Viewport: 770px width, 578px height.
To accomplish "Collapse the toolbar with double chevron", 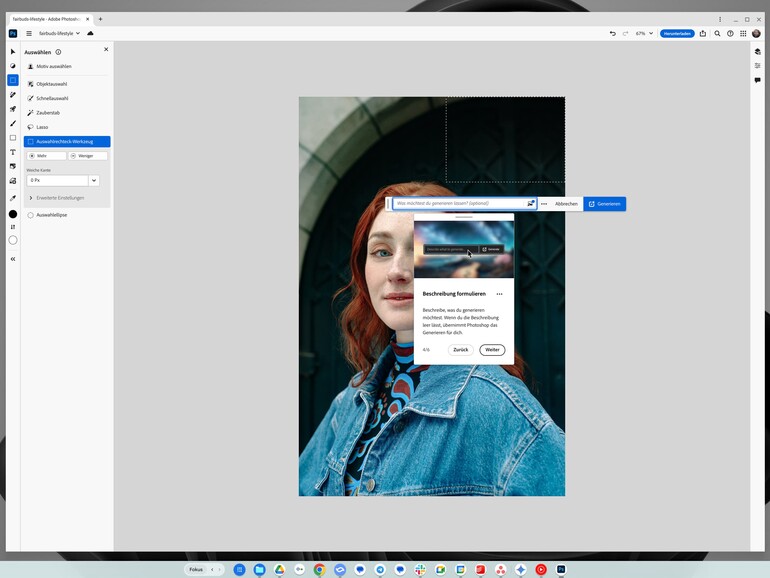I will point(13,259).
